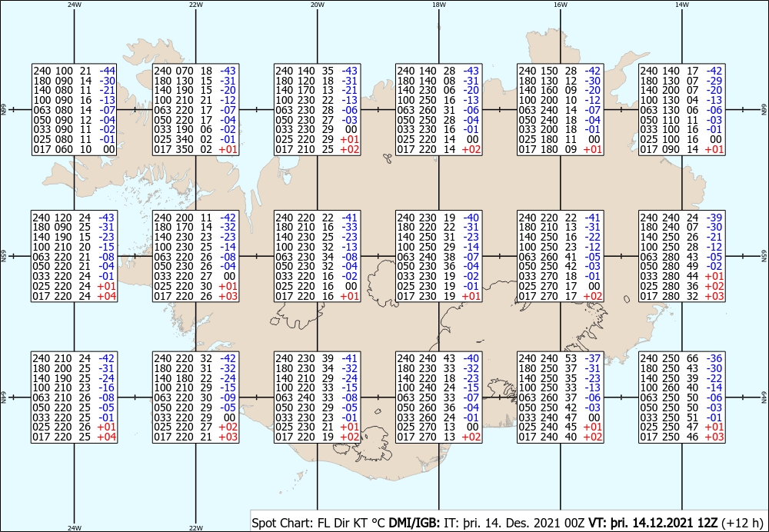This screenshot has width=769, height=532.
Task: Click the '017 220 24 +04' row
Action: (x=74, y=296)
